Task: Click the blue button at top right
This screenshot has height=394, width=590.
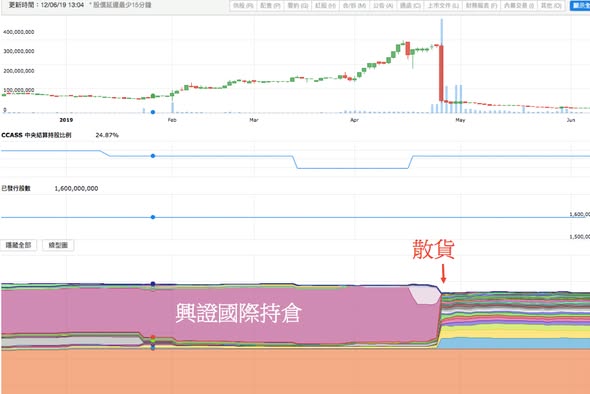Action: pyautogui.click(x=580, y=5)
